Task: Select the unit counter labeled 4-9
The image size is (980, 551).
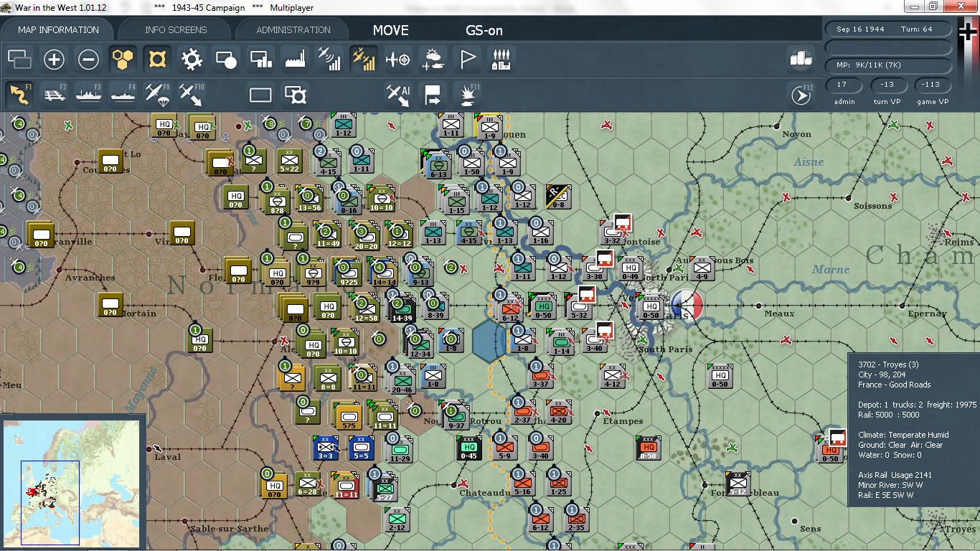Action: pyautogui.click(x=702, y=268)
